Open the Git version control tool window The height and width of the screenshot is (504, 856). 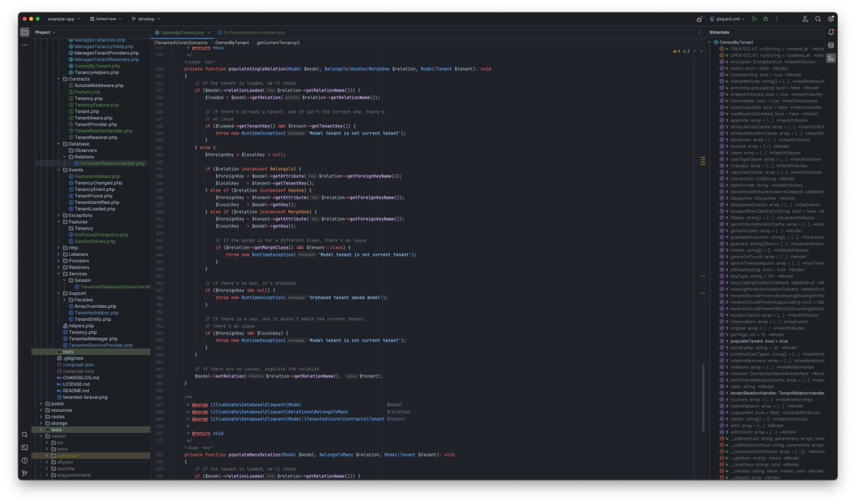[x=25, y=473]
